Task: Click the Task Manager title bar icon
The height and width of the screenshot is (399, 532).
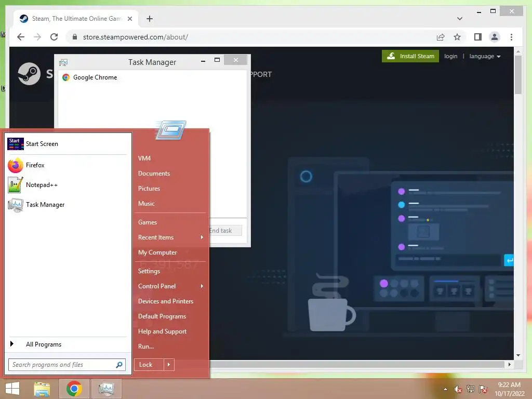Action: [63, 62]
